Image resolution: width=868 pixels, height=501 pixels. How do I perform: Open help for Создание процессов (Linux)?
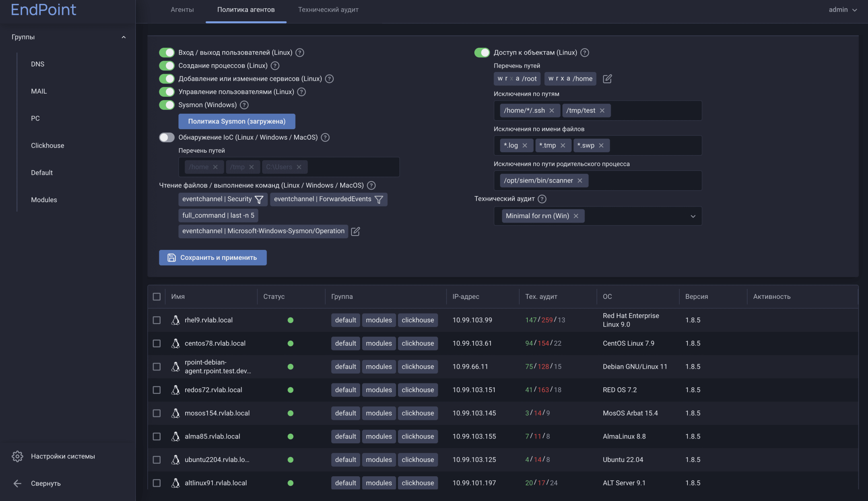275,65
